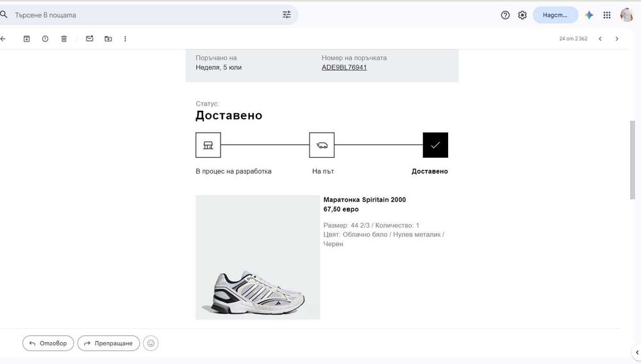Click the delivery truck step icon
Image resolution: width=641 pixels, height=364 pixels.
pos(322,145)
